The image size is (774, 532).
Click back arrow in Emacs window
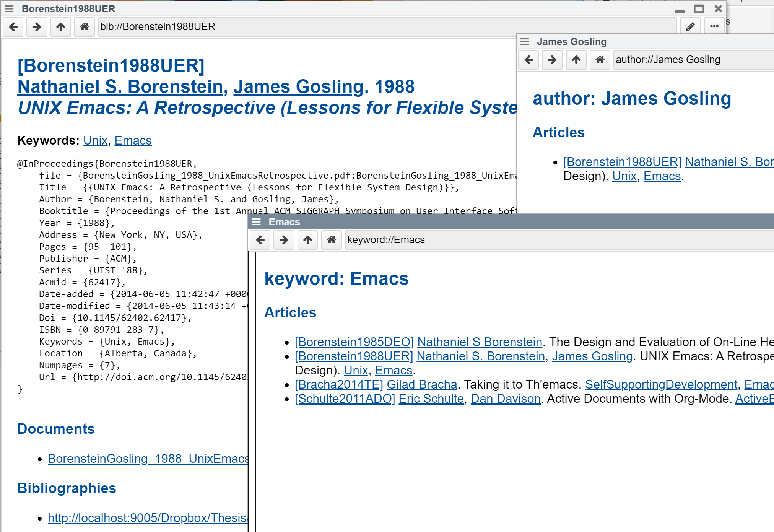[x=260, y=240]
